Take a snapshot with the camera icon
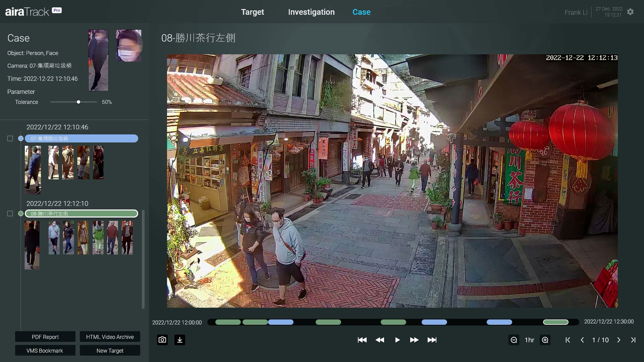The width and height of the screenshot is (644, 362). coord(162,340)
